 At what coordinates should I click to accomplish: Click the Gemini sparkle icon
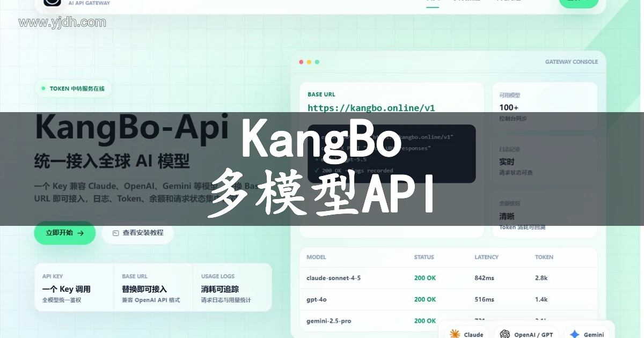[x=574, y=334]
